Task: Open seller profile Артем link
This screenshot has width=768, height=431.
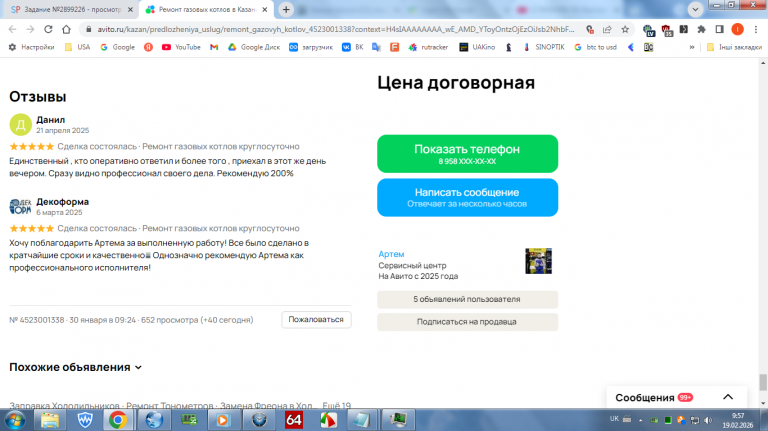Action: [391, 254]
